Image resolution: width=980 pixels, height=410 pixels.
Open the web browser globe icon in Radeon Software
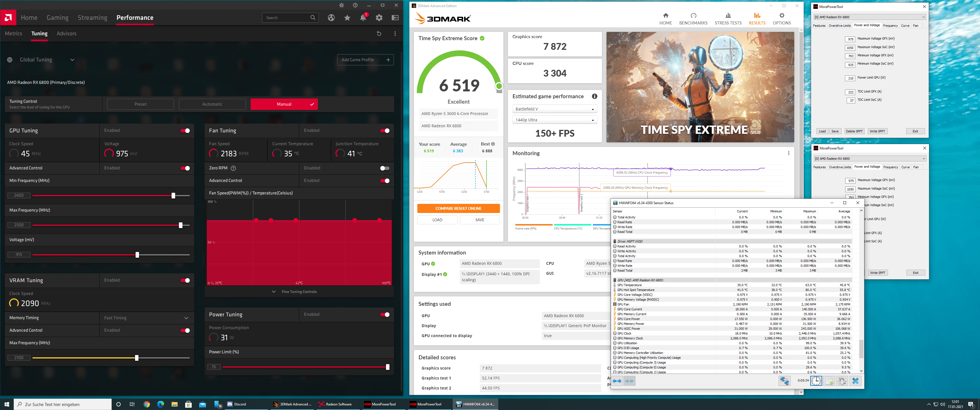[331, 18]
